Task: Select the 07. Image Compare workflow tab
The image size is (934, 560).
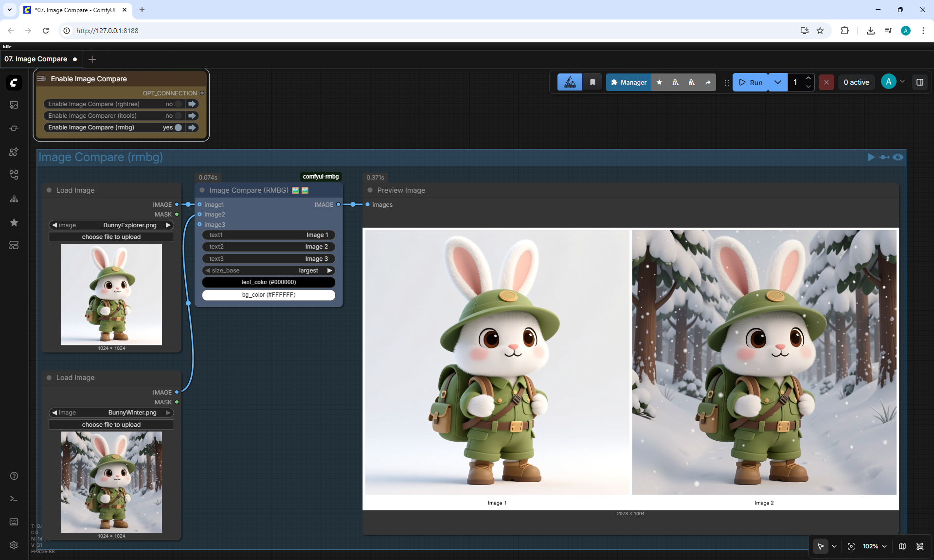Action: [36, 59]
